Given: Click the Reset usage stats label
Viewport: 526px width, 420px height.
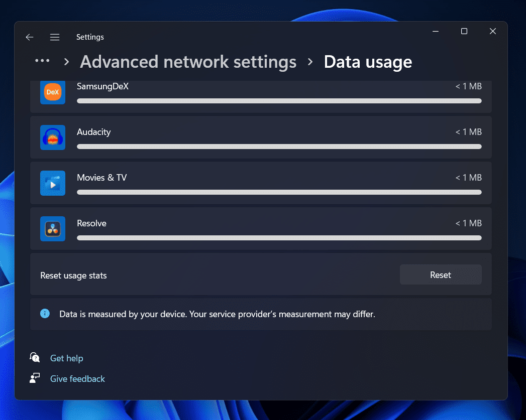Looking at the screenshot, I should (x=73, y=275).
